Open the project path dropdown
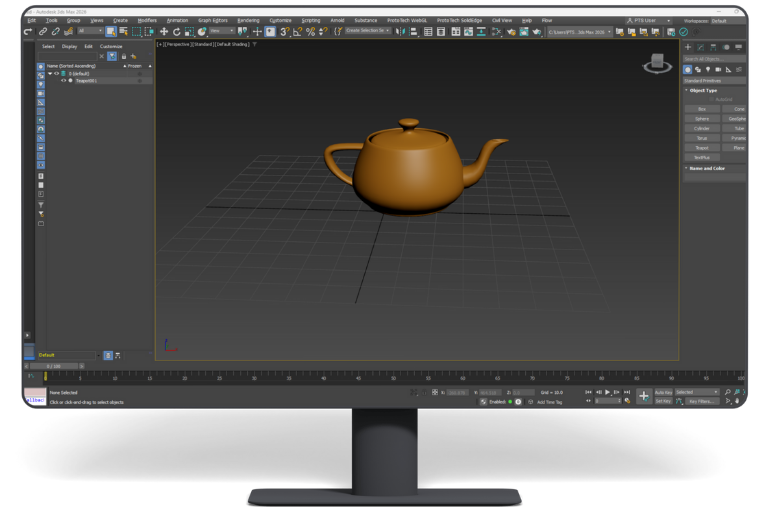 tap(579, 32)
